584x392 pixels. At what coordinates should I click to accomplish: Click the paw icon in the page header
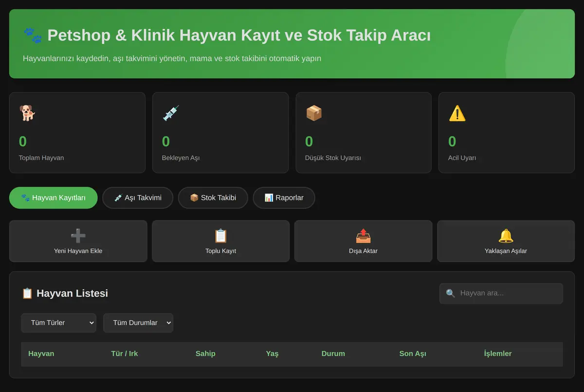coord(33,35)
